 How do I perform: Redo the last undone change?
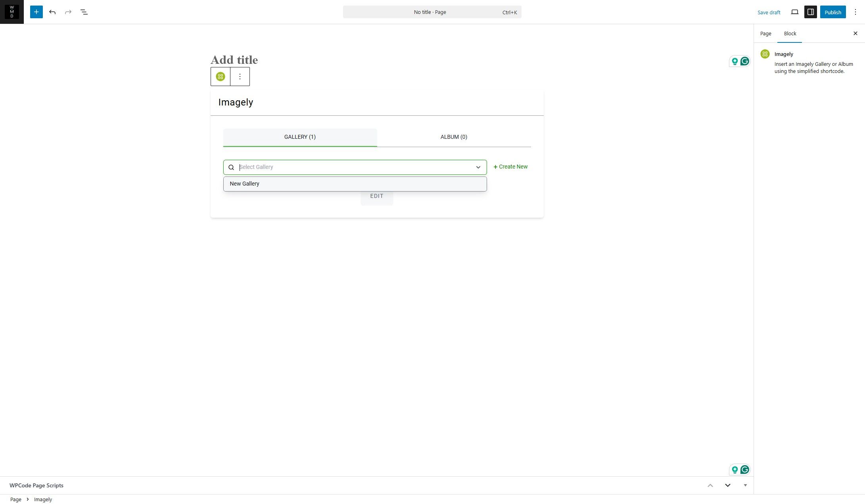coord(68,12)
